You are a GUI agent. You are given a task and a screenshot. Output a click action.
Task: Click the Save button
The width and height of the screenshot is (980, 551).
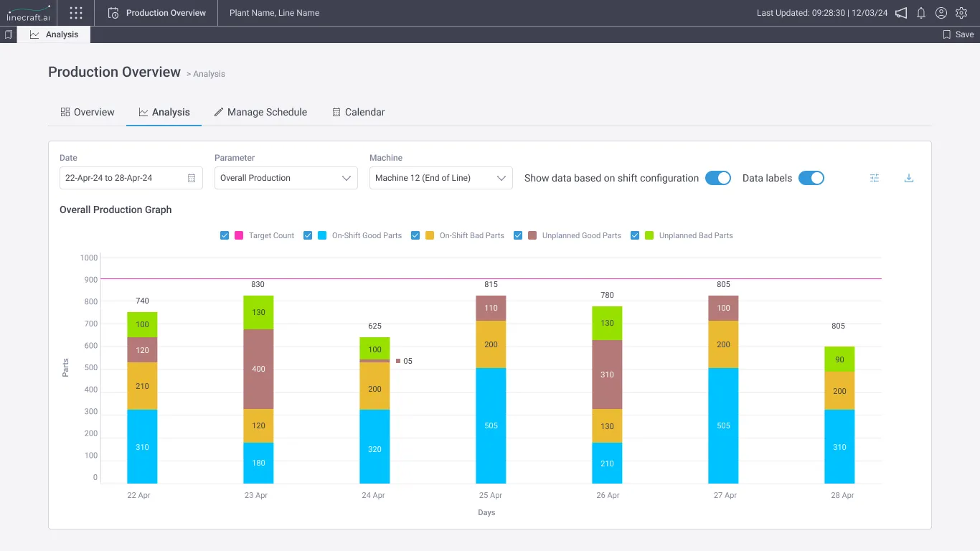click(958, 34)
